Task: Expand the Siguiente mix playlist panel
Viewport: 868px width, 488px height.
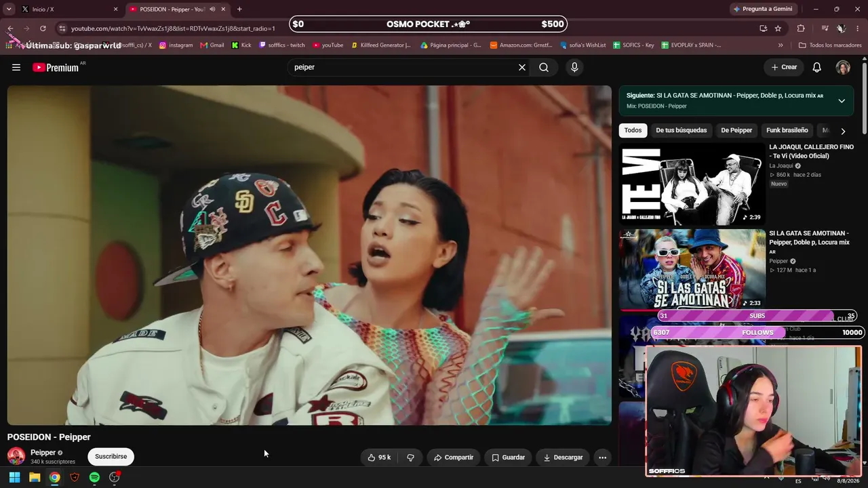Action: (x=842, y=101)
